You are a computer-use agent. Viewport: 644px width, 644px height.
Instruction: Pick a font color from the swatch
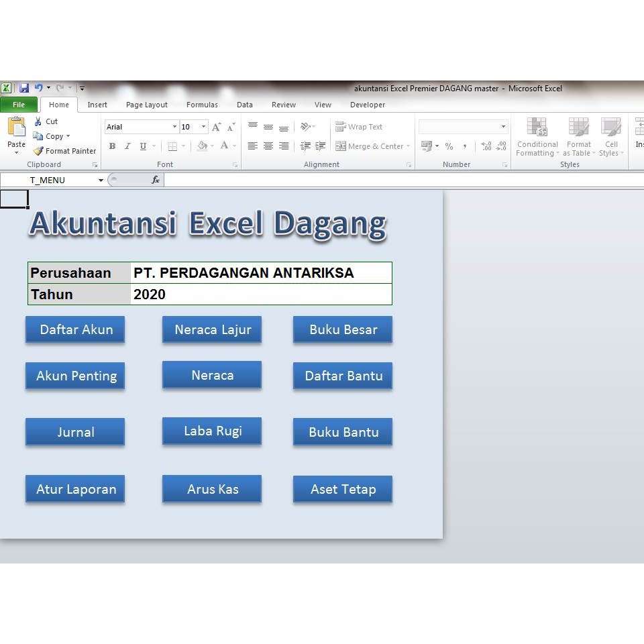(x=225, y=146)
